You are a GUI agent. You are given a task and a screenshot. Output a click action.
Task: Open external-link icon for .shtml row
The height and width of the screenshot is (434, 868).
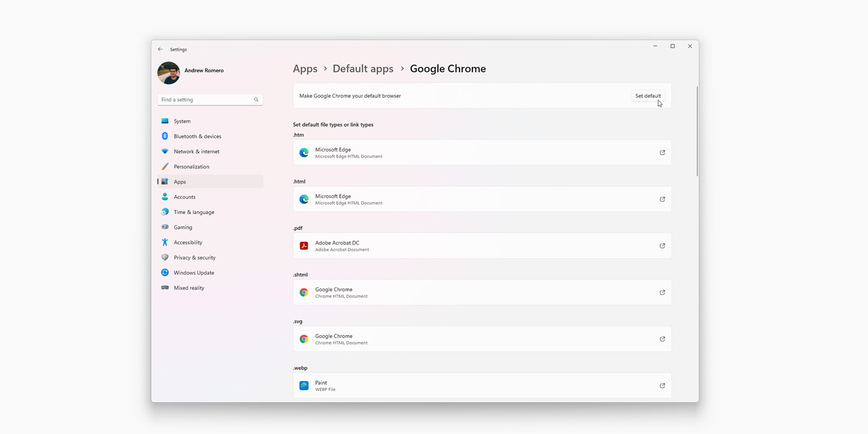pyautogui.click(x=662, y=293)
